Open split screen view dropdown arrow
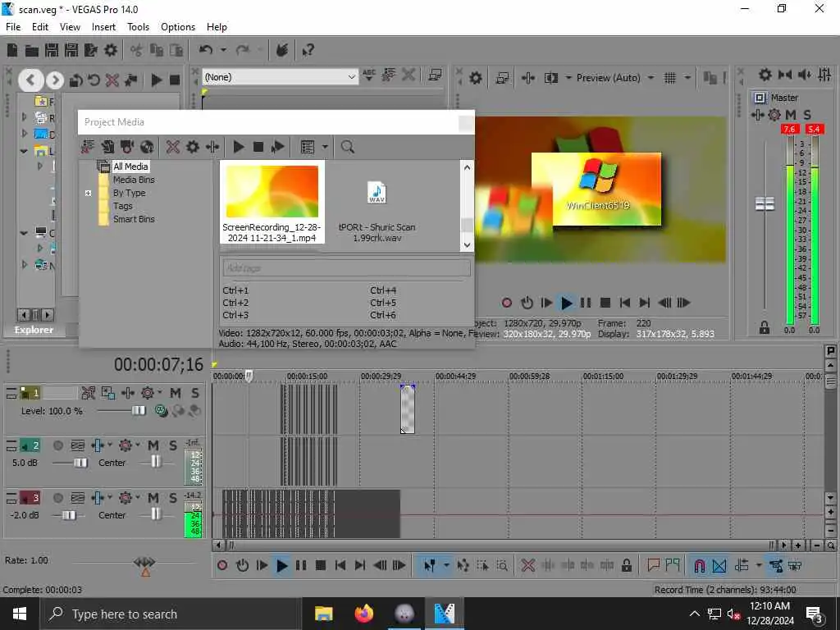The height and width of the screenshot is (630, 840). (568, 78)
